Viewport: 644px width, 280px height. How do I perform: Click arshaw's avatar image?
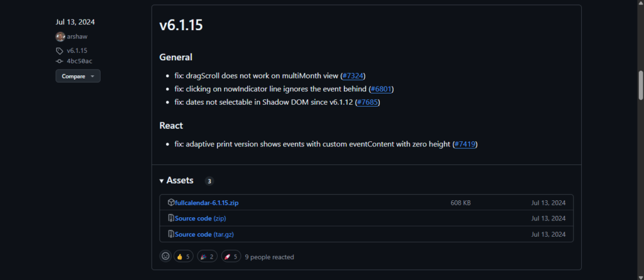pos(60,36)
